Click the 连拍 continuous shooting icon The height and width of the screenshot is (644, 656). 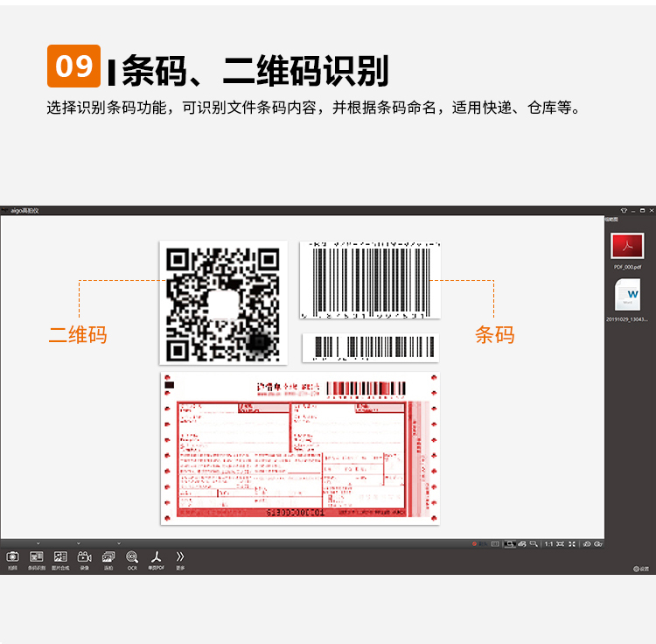point(108,556)
